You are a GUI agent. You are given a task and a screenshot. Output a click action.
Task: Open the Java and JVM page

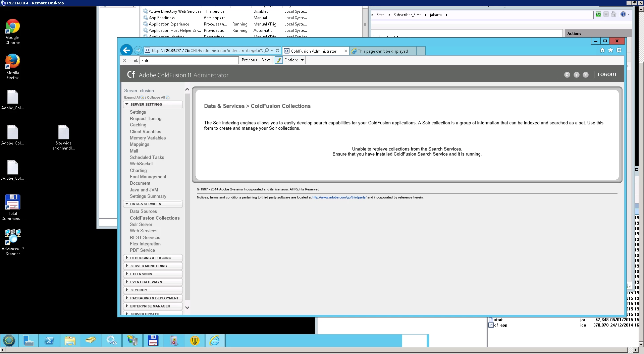pos(144,190)
